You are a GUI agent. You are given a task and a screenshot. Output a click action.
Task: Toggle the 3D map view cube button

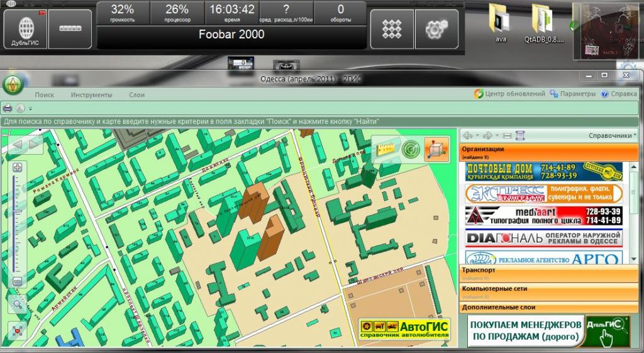tap(436, 150)
